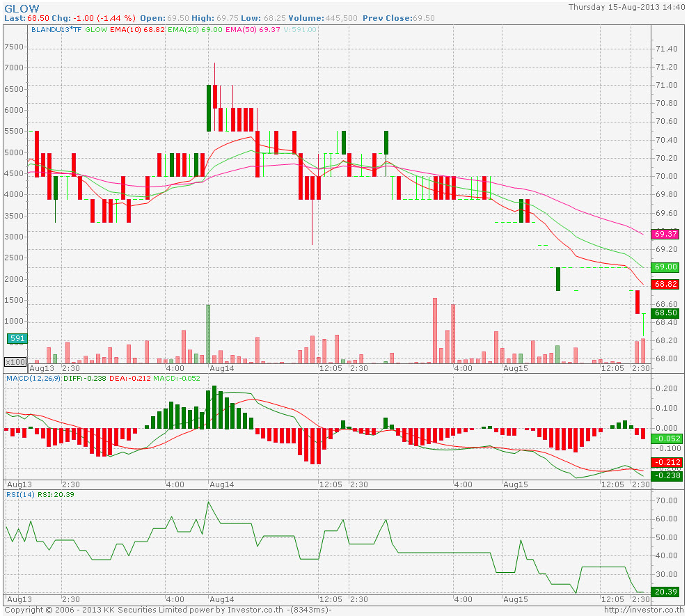This screenshot has height=616, width=689.
Task: Click the dark green 68.50 last-price tag
Action: pos(666,313)
